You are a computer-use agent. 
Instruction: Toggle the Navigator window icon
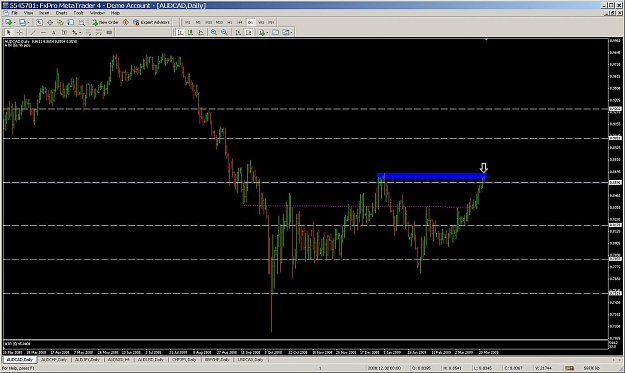60,22
